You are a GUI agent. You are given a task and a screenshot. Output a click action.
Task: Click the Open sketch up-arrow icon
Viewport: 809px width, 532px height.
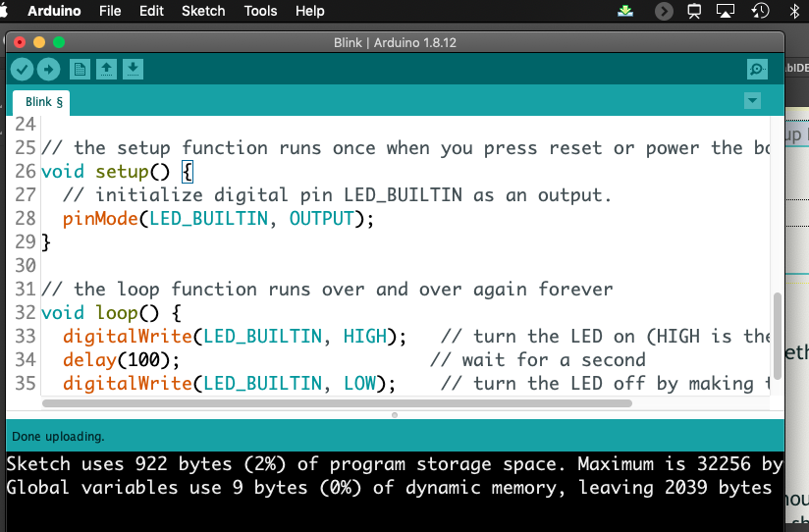tap(106, 70)
